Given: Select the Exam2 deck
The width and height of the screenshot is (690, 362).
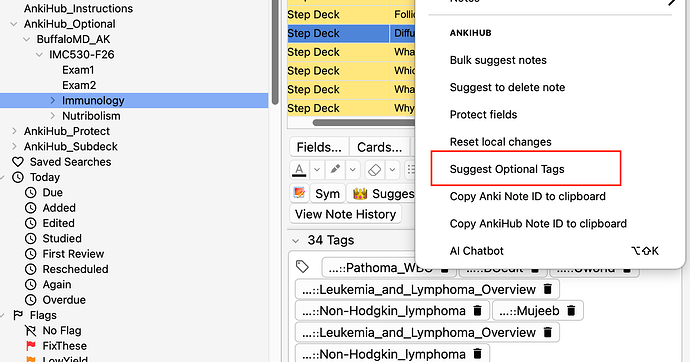Looking at the screenshot, I should tap(79, 85).
